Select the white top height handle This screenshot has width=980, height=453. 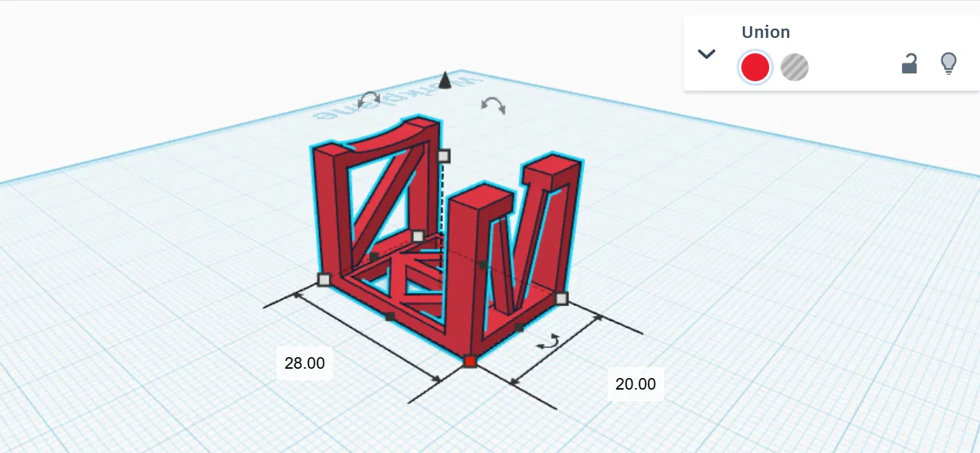[x=443, y=156]
